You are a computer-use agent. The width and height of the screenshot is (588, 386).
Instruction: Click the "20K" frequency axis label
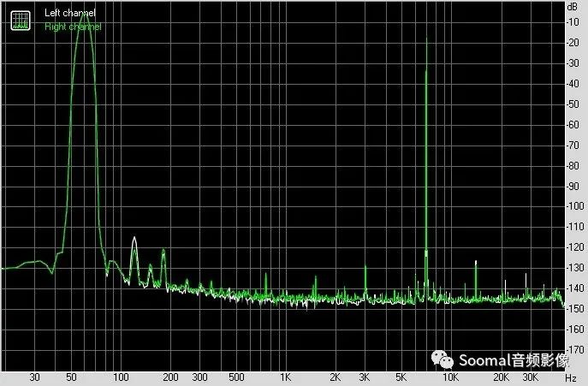(501, 377)
